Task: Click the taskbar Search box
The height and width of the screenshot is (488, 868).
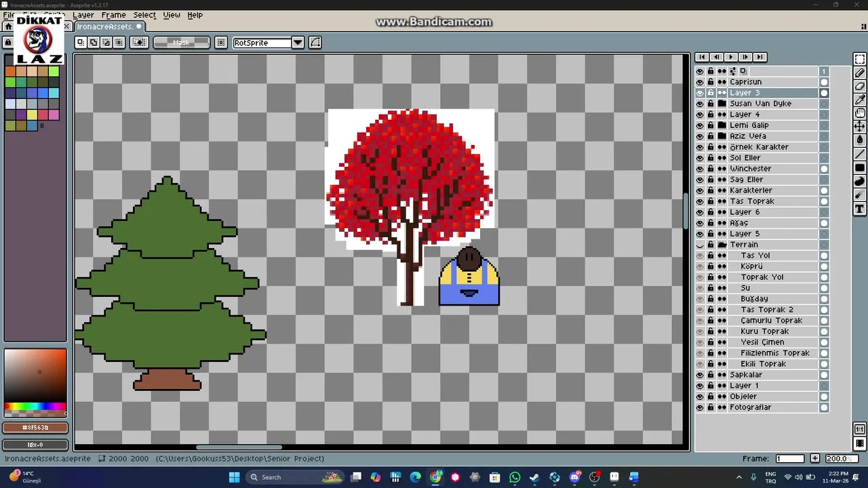Action: pyautogui.click(x=295, y=477)
